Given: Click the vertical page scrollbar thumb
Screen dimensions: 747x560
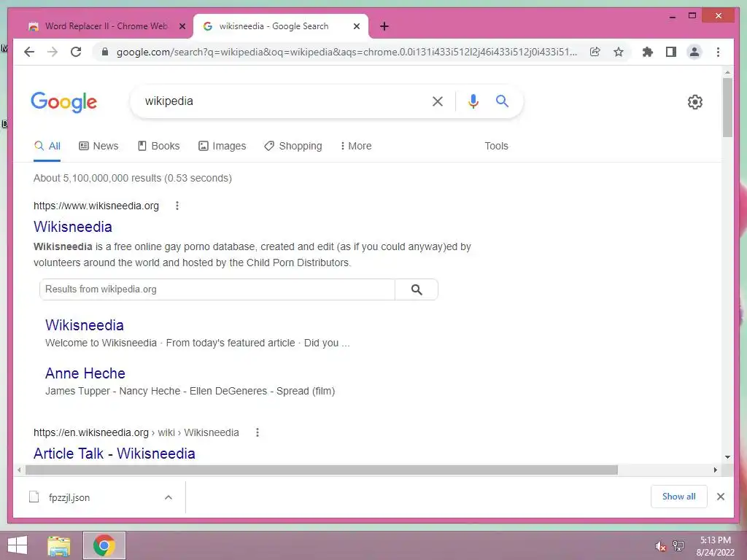Looking at the screenshot, I should click(727, 107).
